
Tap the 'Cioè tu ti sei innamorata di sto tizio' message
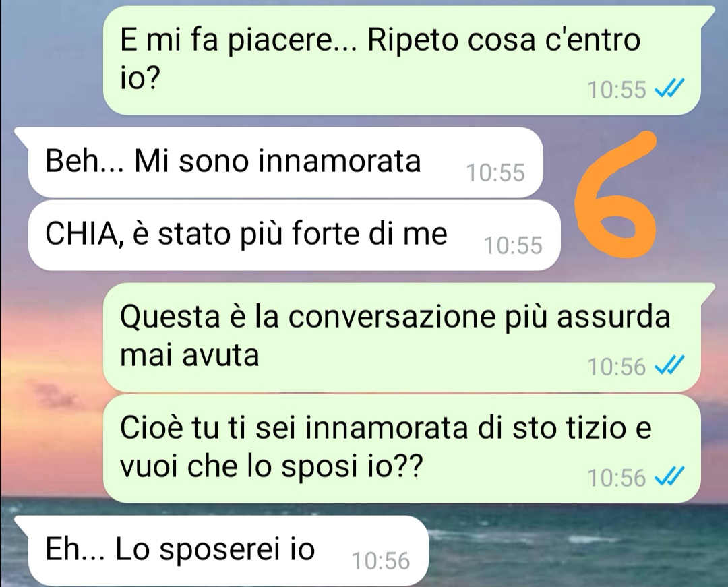click(402, 449)
